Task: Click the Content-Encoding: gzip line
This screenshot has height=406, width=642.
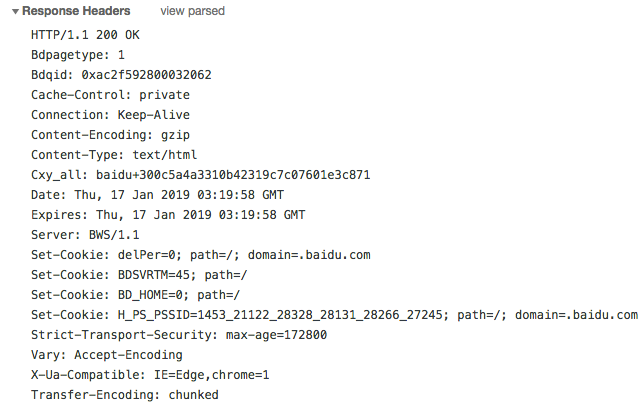Action: click(x=105, y=135)
